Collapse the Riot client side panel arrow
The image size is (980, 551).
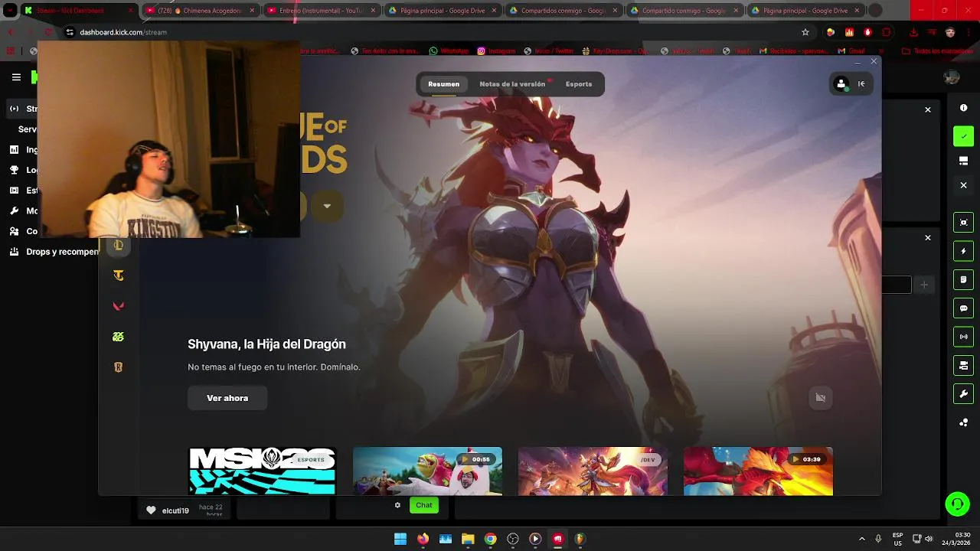click(861, 84)
